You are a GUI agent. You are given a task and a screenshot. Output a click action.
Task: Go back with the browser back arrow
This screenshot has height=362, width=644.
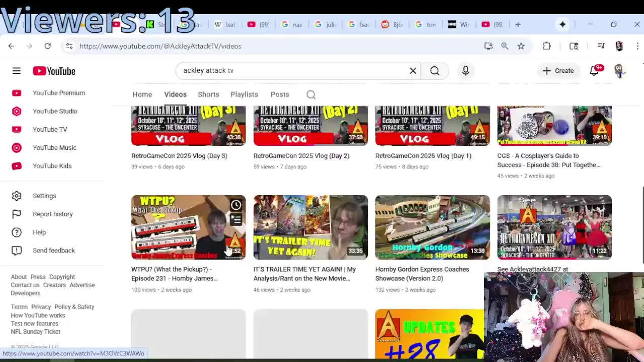(x=11, y=46)
